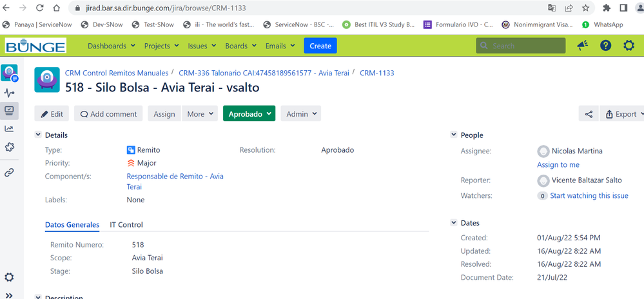Viewport: 644px width, 299px height.
Task: Open the browser home page
Action: (x=57, y=8)
